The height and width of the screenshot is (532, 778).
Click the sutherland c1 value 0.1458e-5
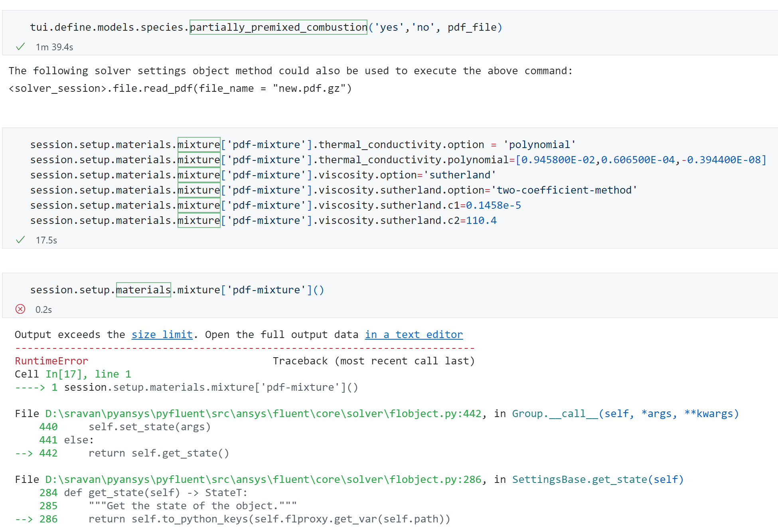[x=494, y=205]
